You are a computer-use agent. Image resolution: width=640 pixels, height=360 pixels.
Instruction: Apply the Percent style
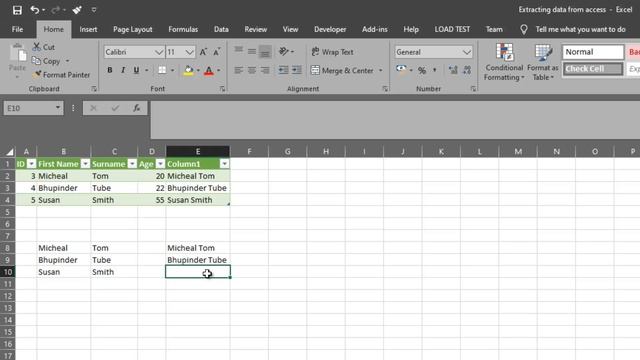click(422, 70)
